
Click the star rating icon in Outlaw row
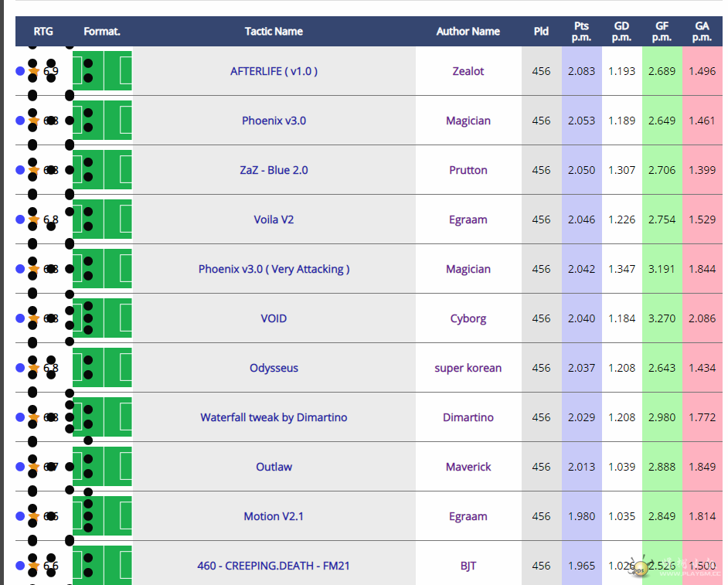pyautogui.click(x=33, y=467)
